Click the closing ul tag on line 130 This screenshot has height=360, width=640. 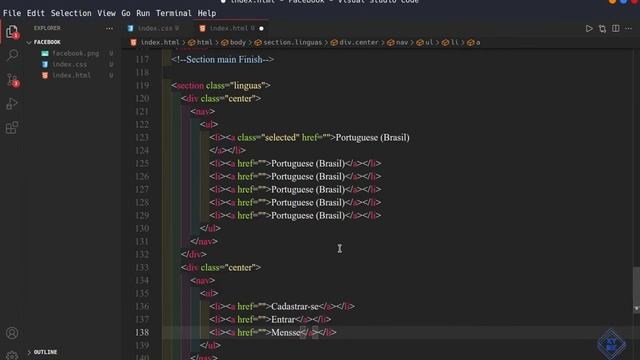pos(210,229)
